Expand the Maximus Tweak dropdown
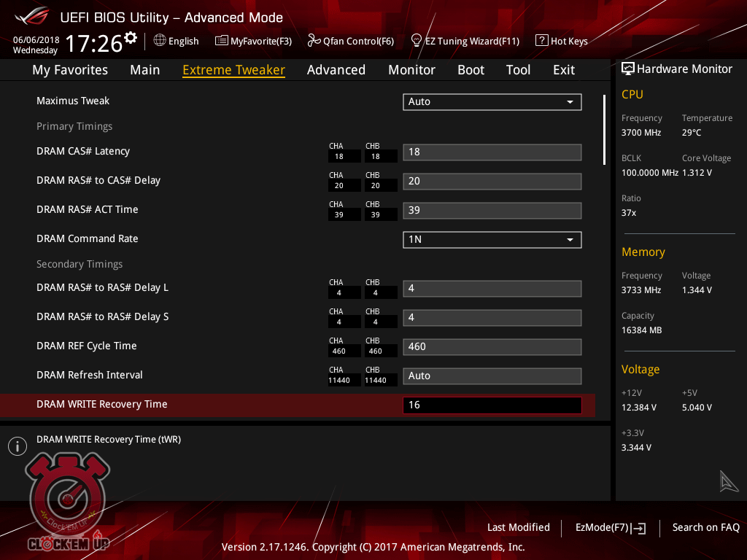Viewport: 747px width, 560px height. (492, 102)
